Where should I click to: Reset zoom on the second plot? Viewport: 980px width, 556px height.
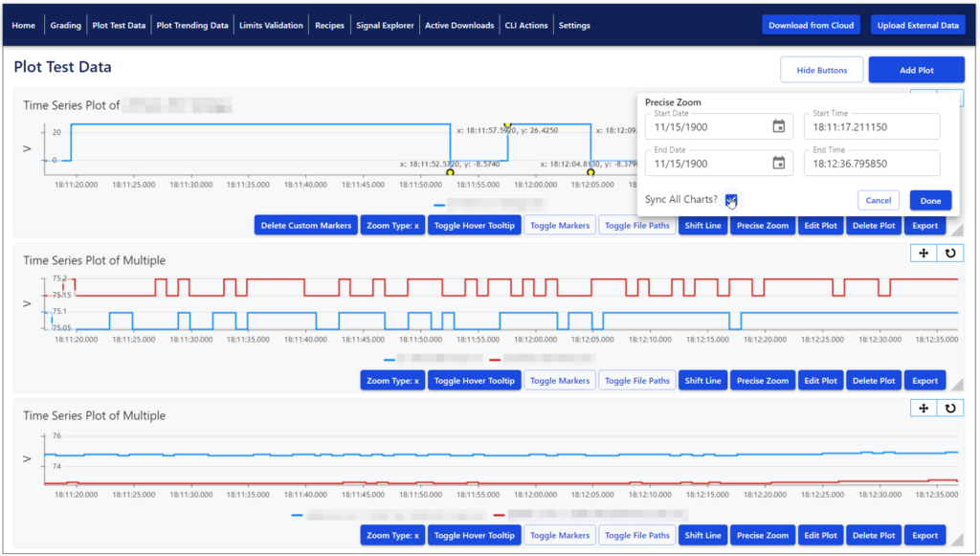[x=950, y=253]
